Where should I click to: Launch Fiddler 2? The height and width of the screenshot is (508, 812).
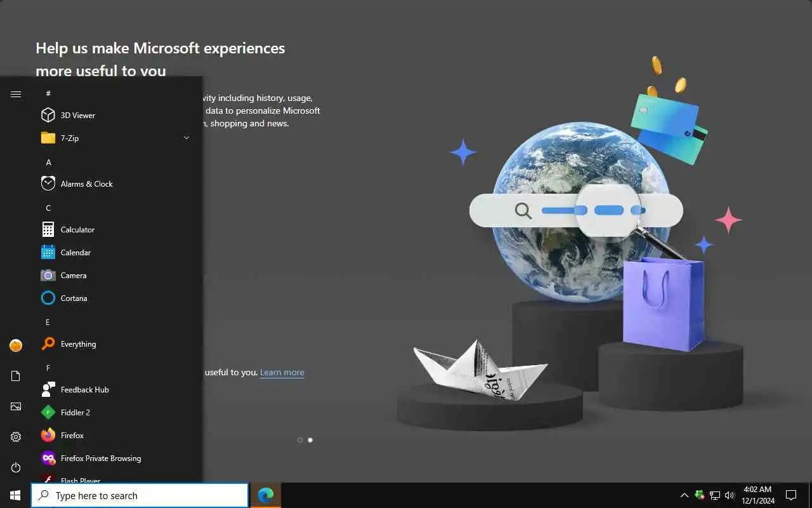(116, 412)
